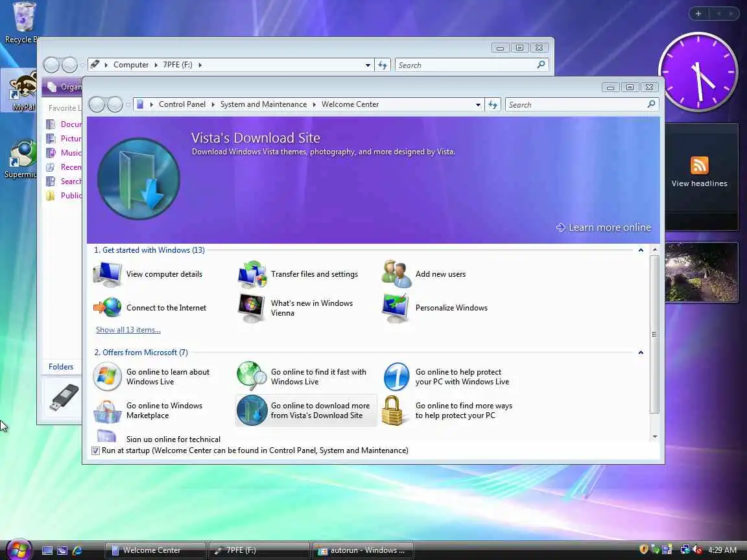Click Switch between windows quick launch icon

click(62, 550)
